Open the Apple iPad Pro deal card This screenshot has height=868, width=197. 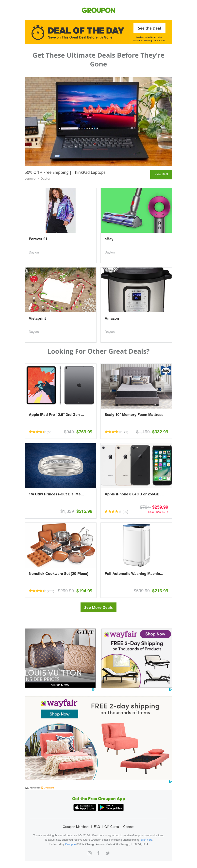click(x=60, y=401)
